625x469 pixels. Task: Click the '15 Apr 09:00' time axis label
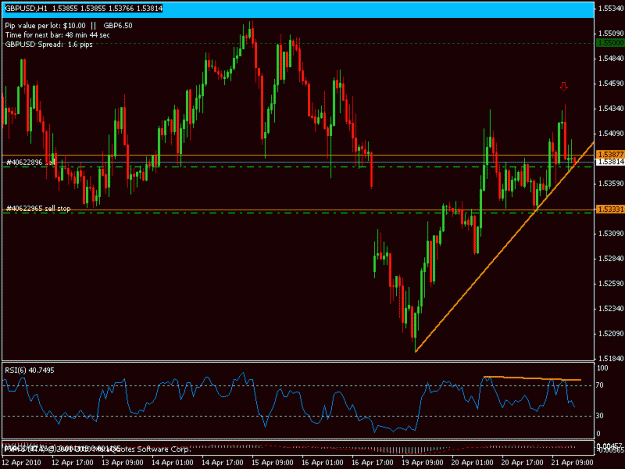tap(272, 462)
